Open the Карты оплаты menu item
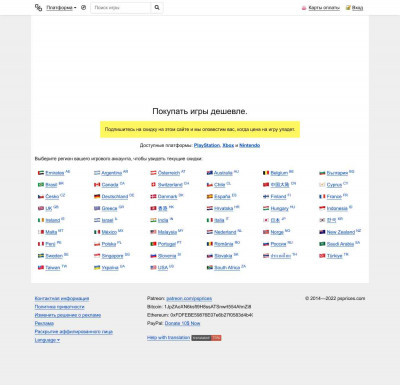 click(x=324, y=8)
